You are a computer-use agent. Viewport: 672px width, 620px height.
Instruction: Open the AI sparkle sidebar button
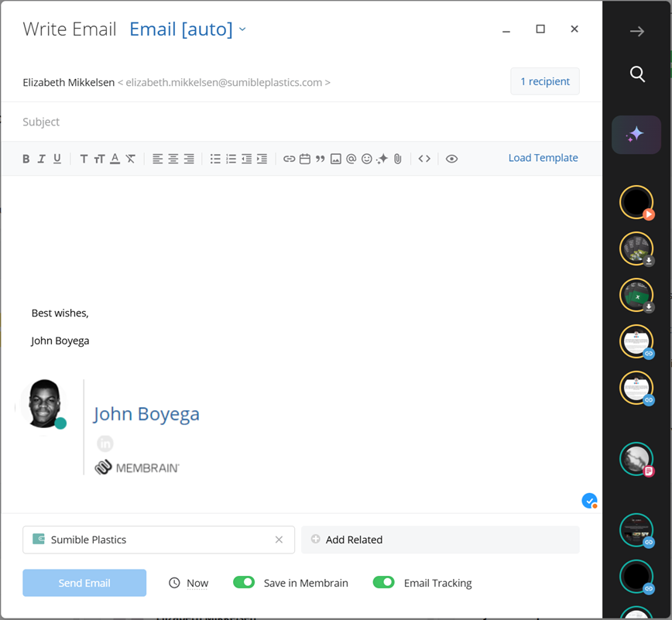[x=636, y=135]
